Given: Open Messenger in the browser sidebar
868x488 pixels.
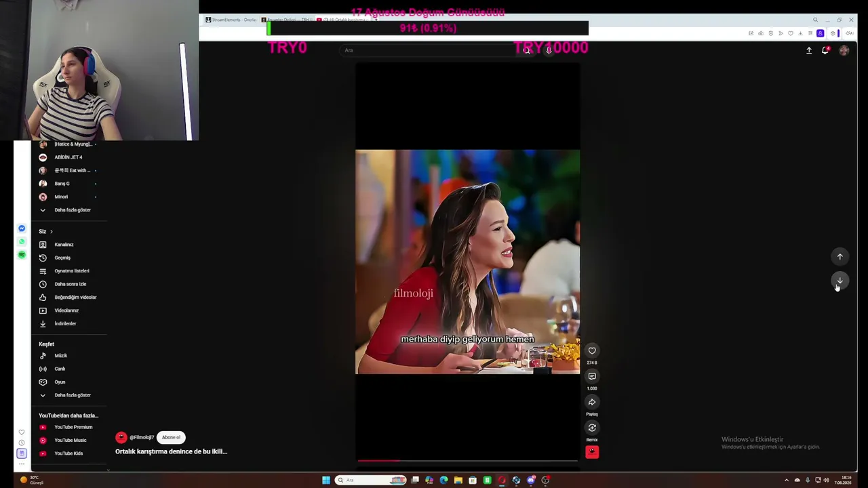Looking at the screenshot, I should tap(22, 228).
